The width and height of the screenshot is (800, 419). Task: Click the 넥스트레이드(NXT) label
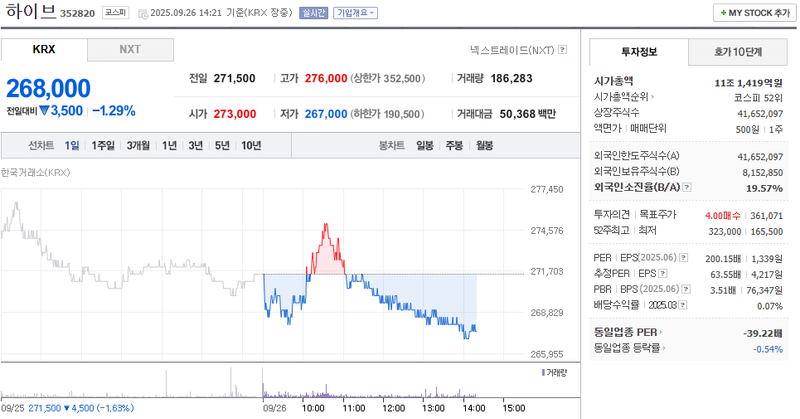(x=512, y=50)
